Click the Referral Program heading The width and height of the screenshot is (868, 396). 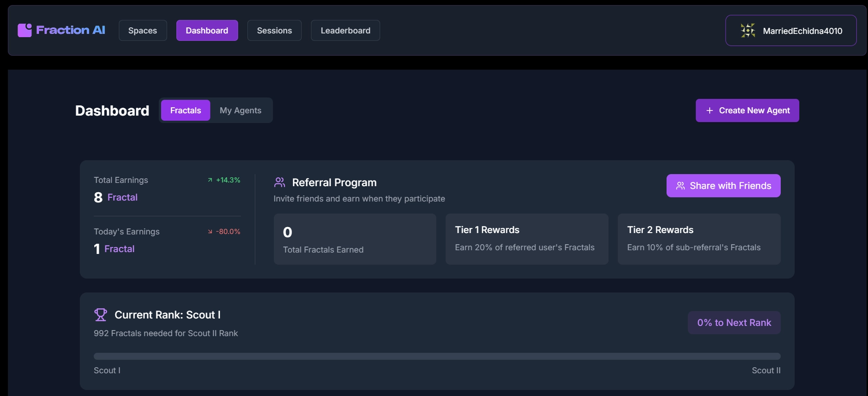[334, 182]
